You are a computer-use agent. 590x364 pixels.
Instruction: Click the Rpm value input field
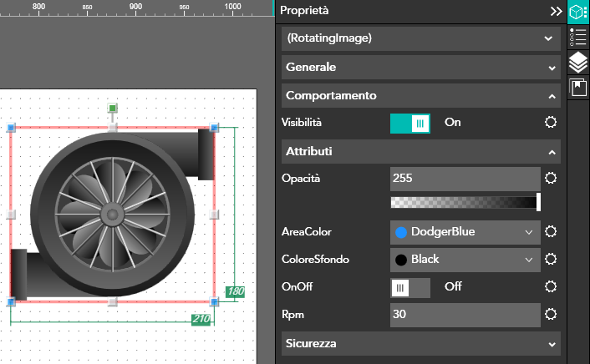(465, 315)
